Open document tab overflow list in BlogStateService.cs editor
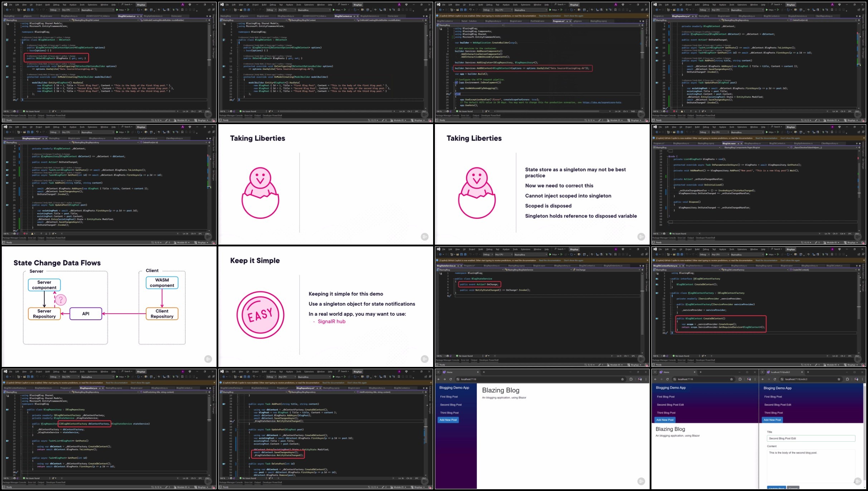The width and height of the screenshot is (868, 491). (640, 266)
